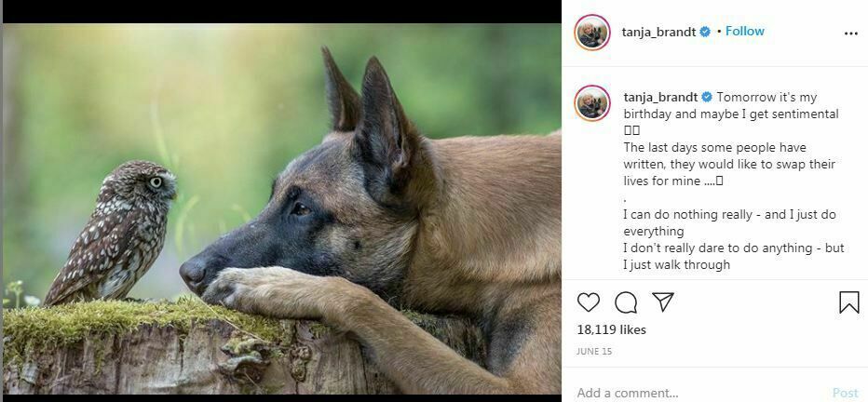
Task: Click the verified badge beside the caption username
Action: (x=707, y=97)
